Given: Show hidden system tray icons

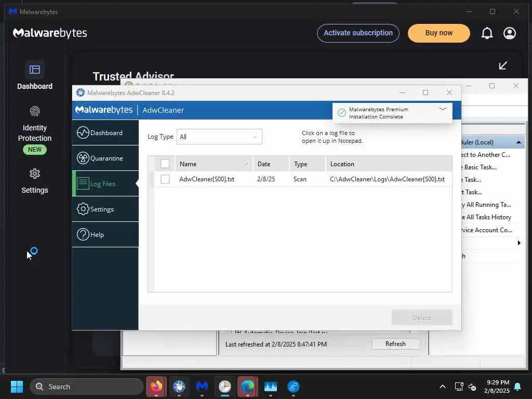Looking at the screenshot, I should (x=443, y=387).
